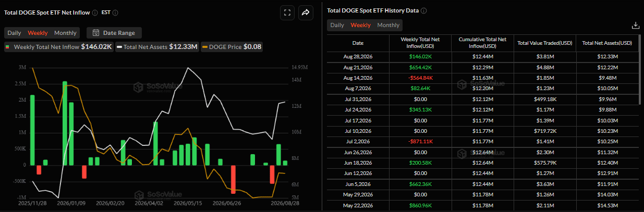
Task: Click the $12.91M net assets cell
Action: (x=607, y=173)
